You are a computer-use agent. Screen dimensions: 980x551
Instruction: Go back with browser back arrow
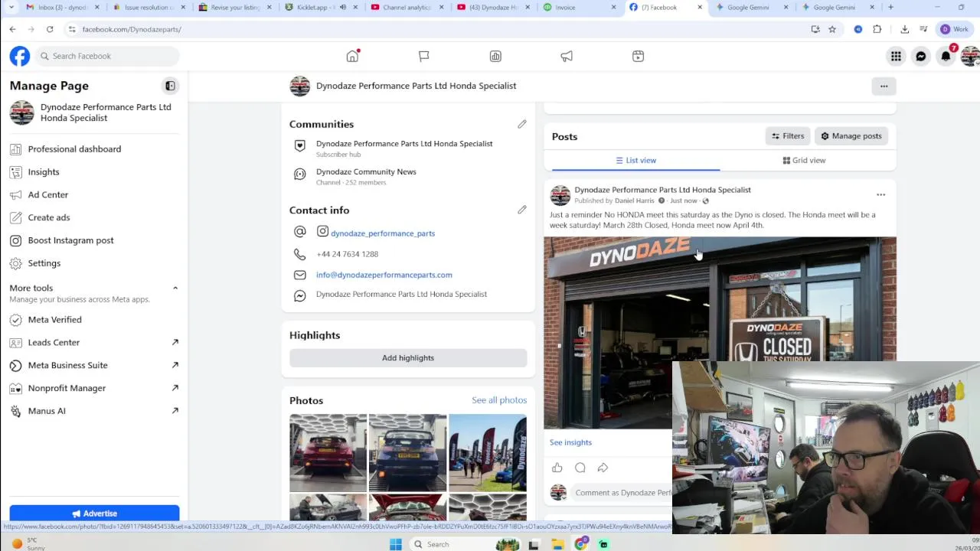coord(12,29)
